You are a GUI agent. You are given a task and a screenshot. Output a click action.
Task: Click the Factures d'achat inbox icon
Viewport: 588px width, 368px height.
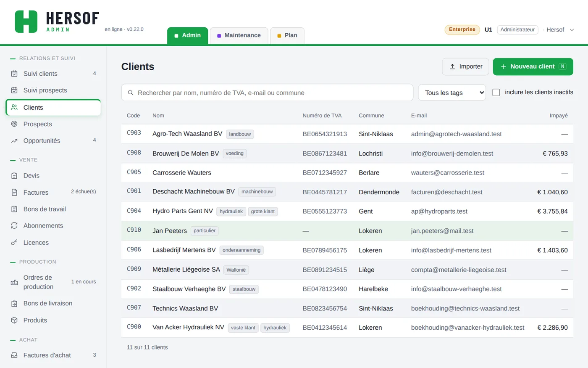[x=14, y=355]
